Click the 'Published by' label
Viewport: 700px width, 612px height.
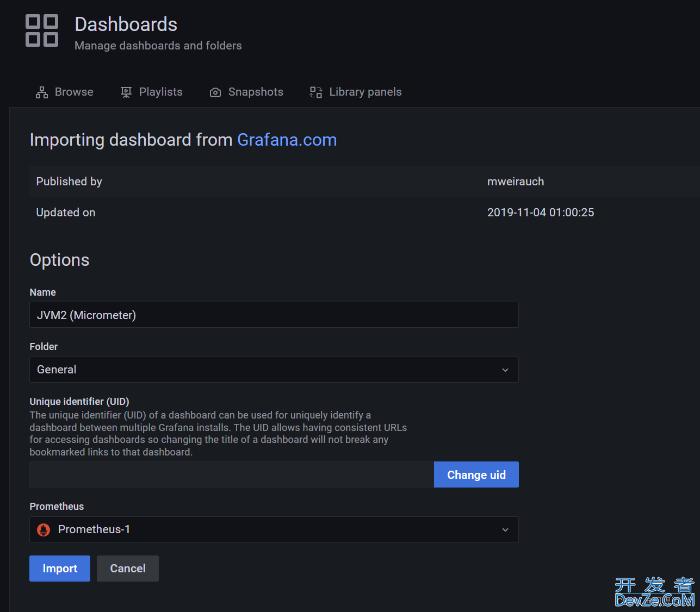click(x=69, y=182)
